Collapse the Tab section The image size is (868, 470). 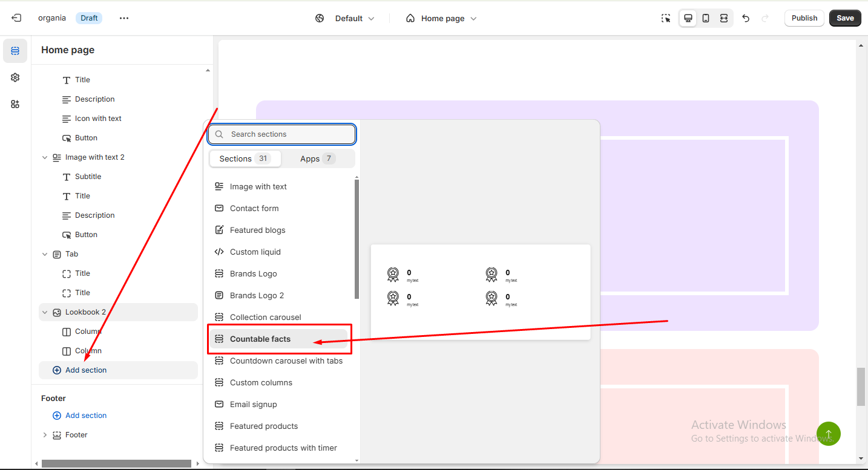45,254
